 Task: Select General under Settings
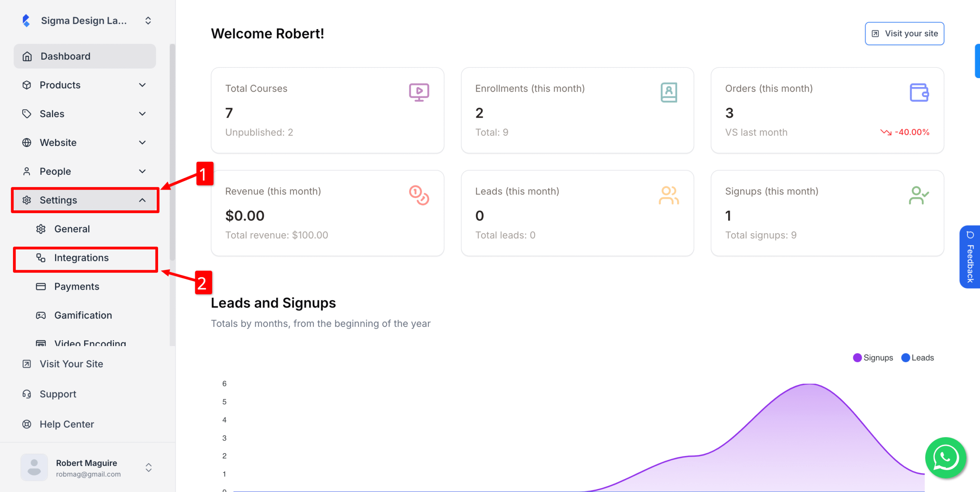click(72, 229)
